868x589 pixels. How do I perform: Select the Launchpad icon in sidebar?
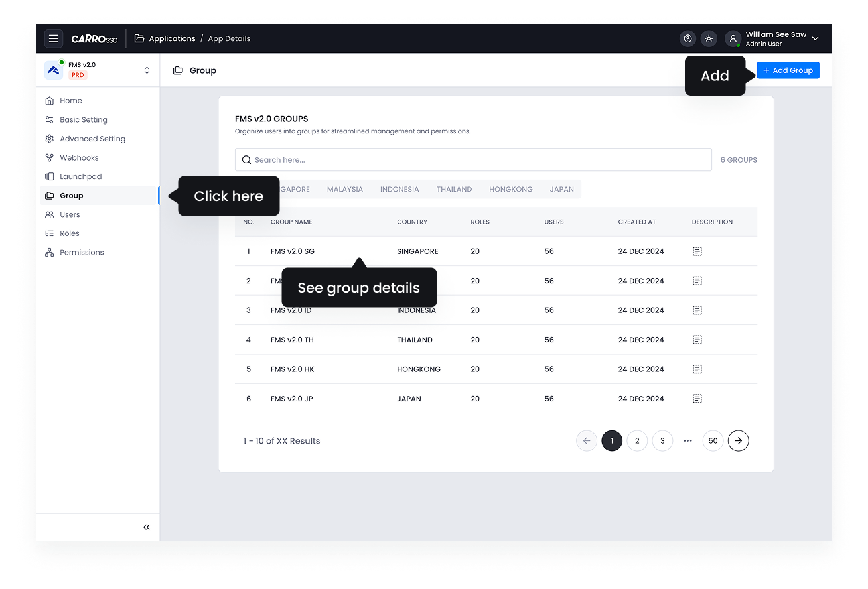pyautogui.click(x=49, y=176)
